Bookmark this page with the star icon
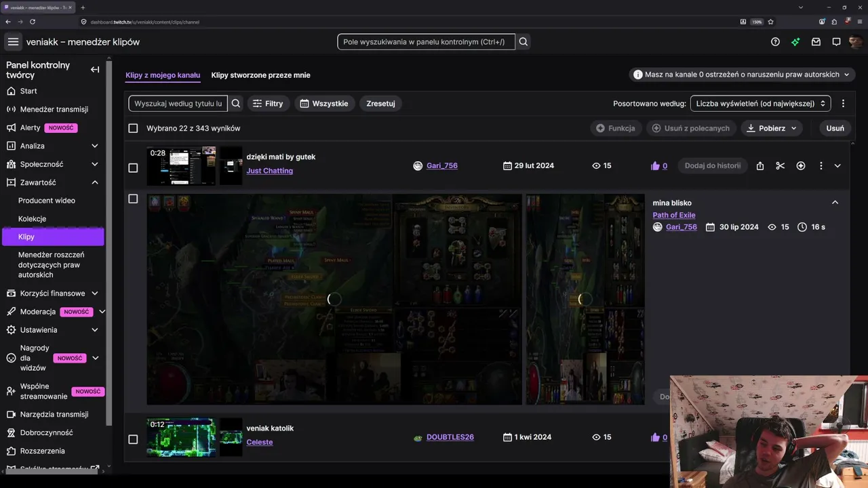This screenshot has width=868, height=488. point(771,22)
